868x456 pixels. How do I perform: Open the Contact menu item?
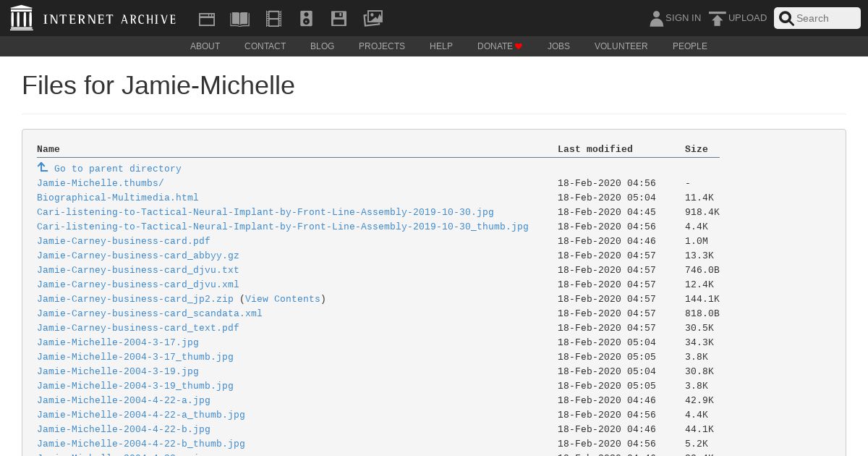[265, 46]
